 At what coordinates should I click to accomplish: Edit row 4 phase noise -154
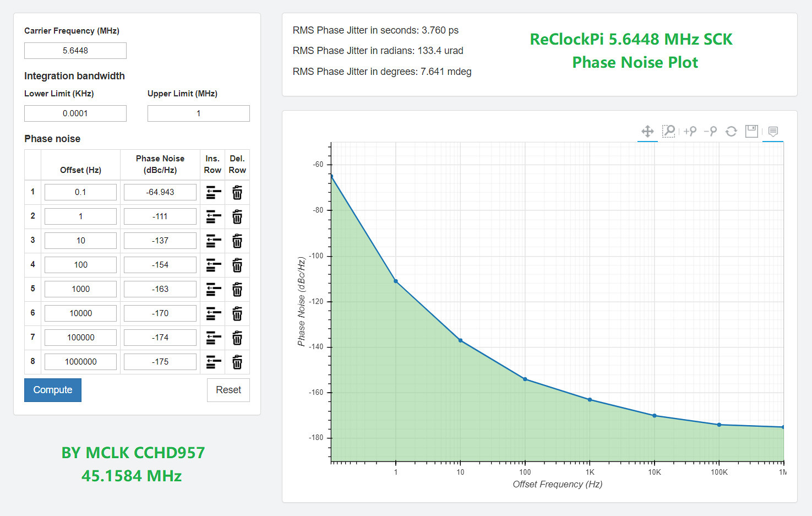tap(160, 265)
